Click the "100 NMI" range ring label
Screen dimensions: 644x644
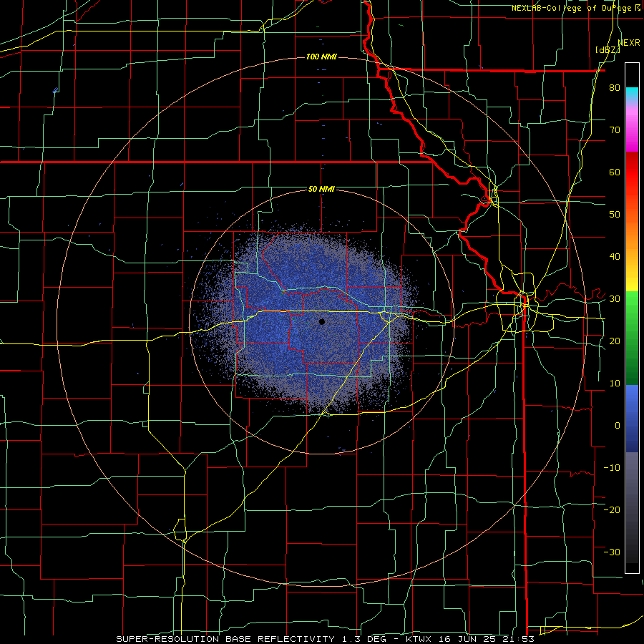(x=321, y=57)
